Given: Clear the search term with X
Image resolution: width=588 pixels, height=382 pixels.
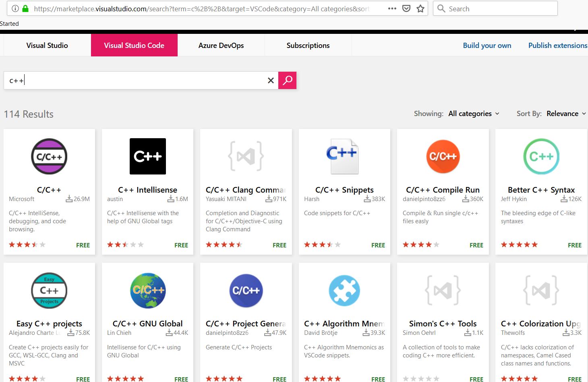Looking at the screenshot, I should click(271, 81).
